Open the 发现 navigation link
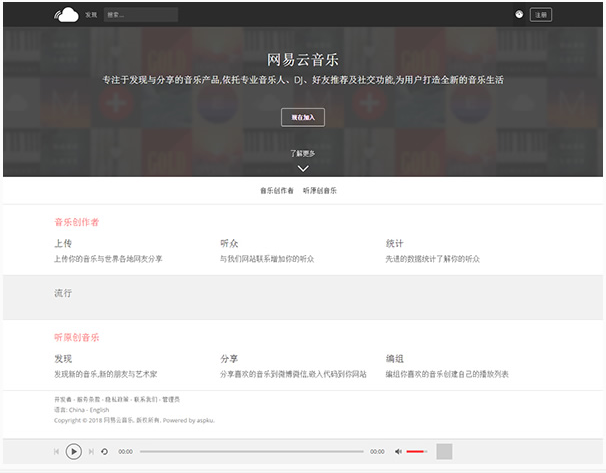 click(x=91, y=15)
